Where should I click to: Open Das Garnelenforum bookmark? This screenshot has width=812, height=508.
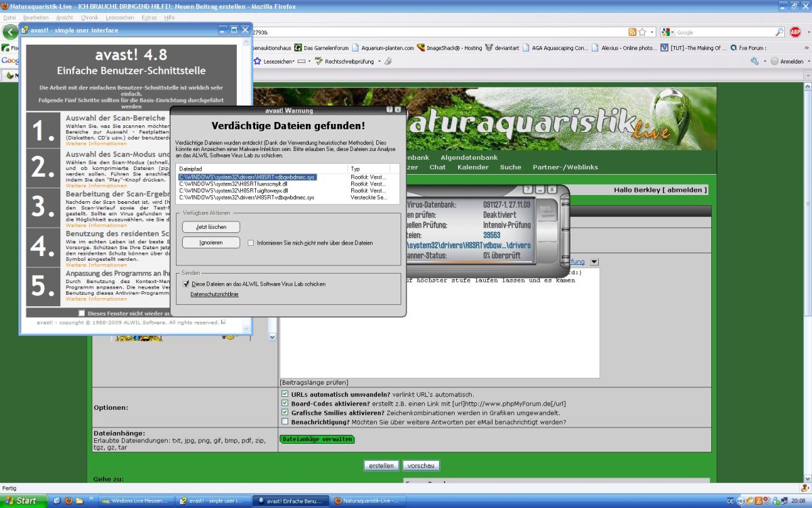(x=321, y=48)
